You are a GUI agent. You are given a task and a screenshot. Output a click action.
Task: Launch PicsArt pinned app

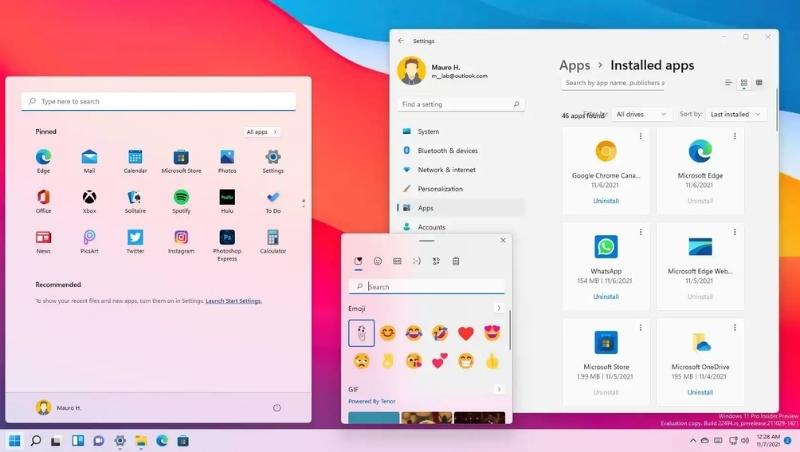click(89, 241)
